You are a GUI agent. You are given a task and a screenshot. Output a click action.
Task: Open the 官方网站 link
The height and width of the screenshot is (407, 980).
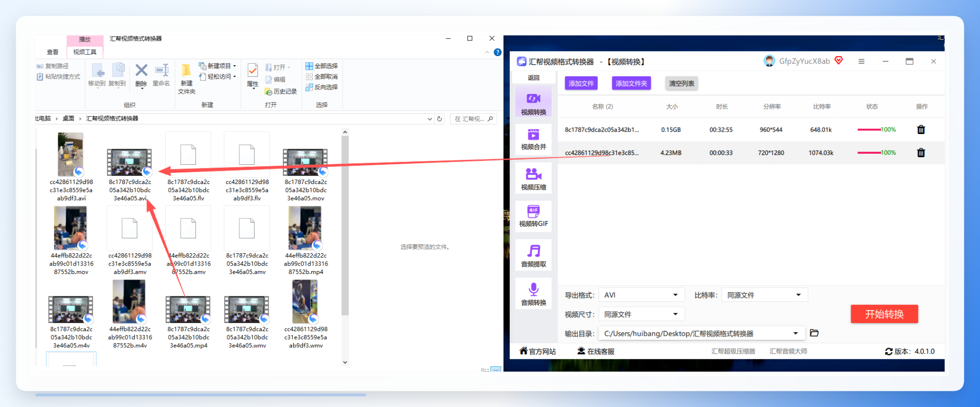pos(538,351)
